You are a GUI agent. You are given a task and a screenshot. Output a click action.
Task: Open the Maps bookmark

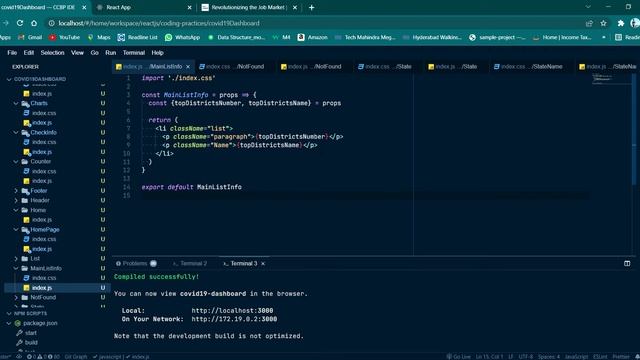coord(99,37)
